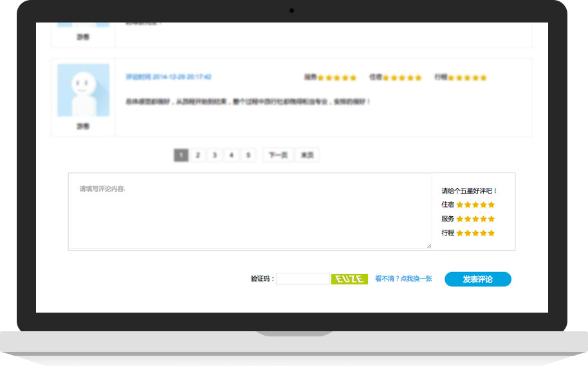Click 看不清？点我换一张 refresh link
The height and width of the screenshot is (366, 588).
403,279
